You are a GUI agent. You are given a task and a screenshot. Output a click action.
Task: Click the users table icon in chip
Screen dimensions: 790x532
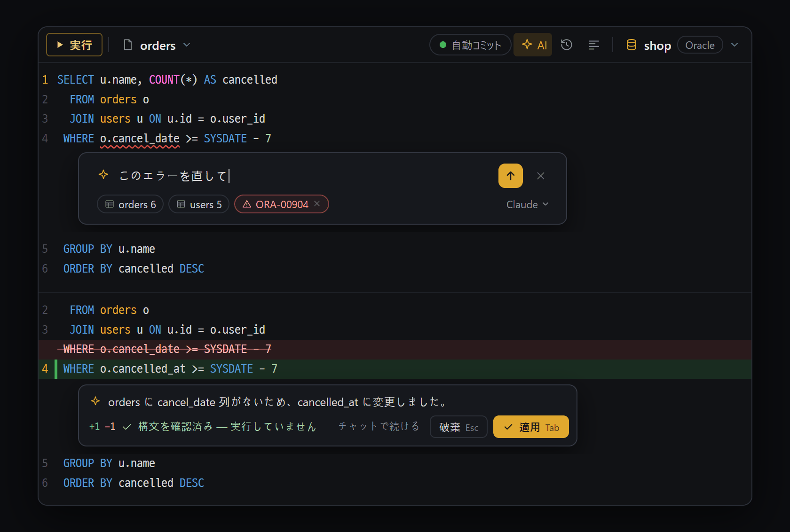(181, 204)
